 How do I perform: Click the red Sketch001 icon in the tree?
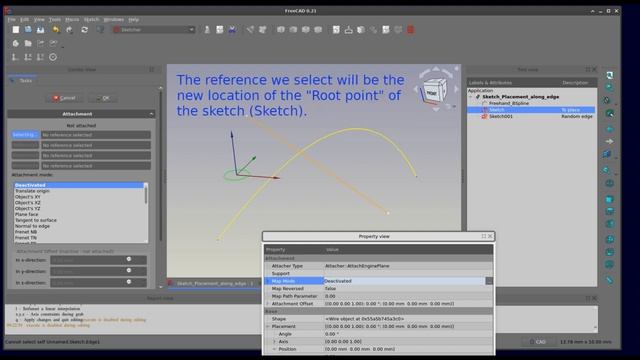[x=484, y=116]
